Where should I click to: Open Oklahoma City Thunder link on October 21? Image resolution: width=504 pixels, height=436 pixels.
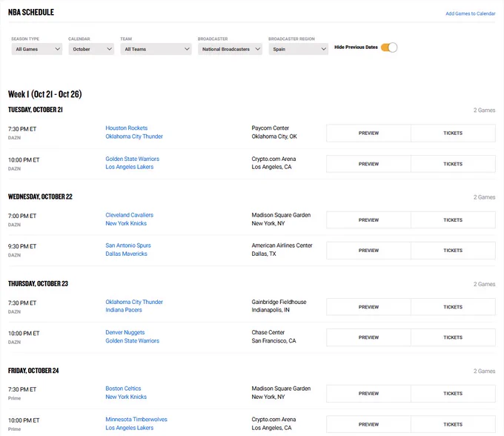134,136
